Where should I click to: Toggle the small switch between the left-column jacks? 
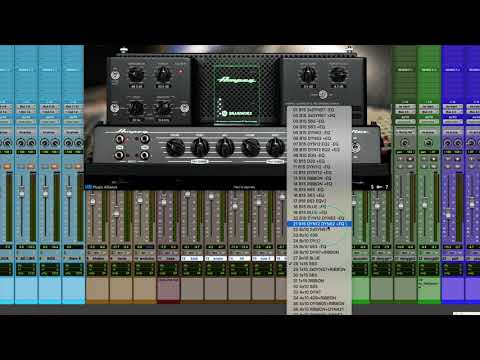tap(120, 147)
